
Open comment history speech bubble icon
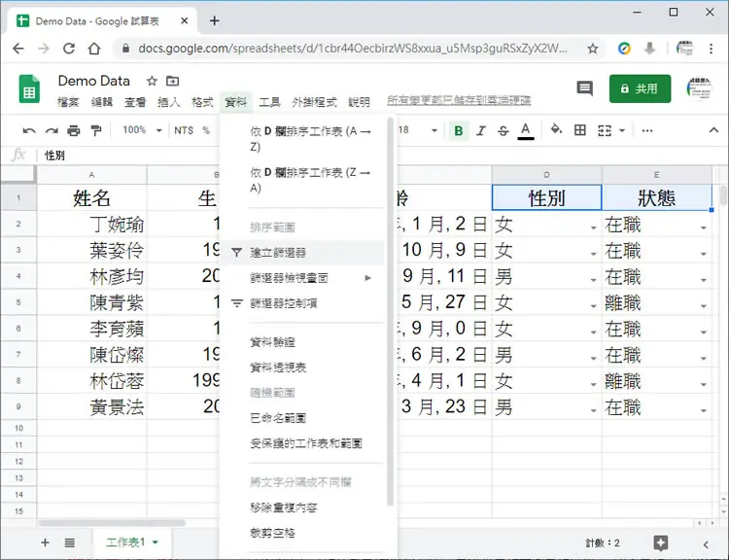(x=584, y=88)
